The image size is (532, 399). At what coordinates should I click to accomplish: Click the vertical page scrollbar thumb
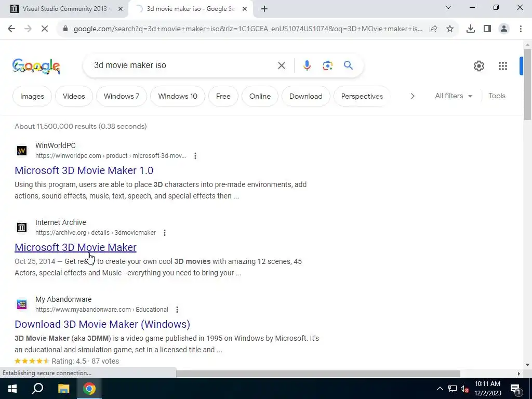click(527, 84)
